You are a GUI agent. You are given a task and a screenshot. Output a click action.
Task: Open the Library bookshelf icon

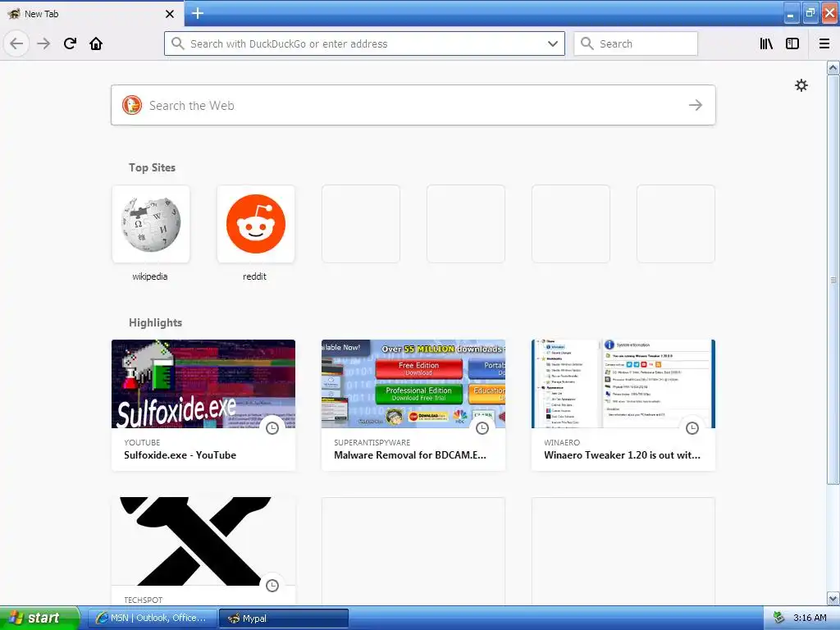tap(766, 43)
